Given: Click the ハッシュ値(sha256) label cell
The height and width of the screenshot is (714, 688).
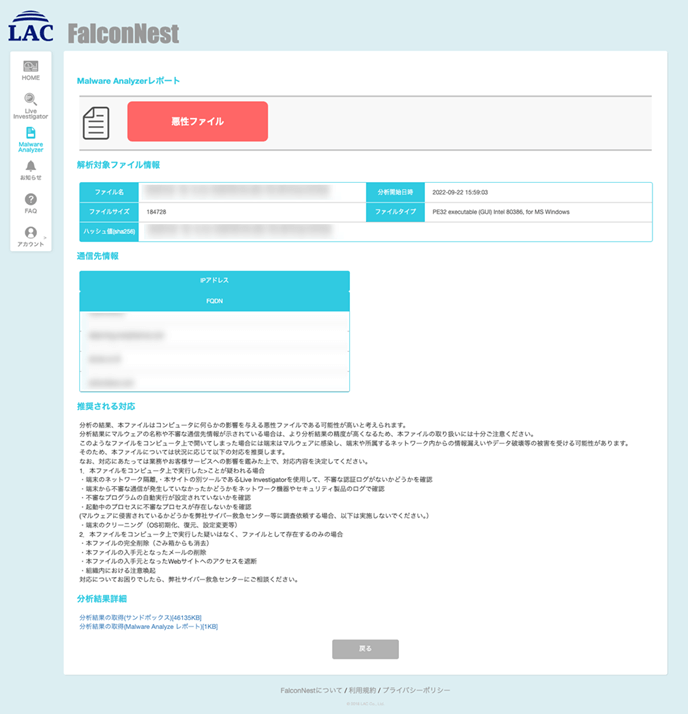Looking at the screenshot, I should click(109, 232).
